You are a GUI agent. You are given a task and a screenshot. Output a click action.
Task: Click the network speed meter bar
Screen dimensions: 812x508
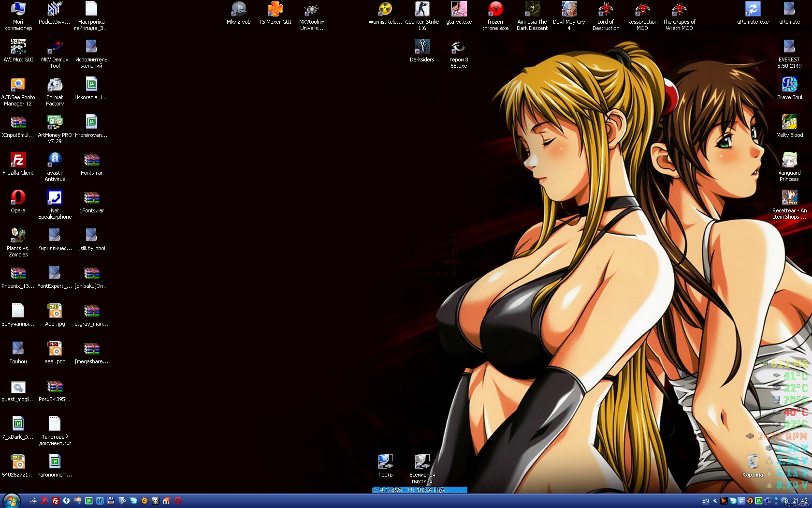tap(419, 490)
